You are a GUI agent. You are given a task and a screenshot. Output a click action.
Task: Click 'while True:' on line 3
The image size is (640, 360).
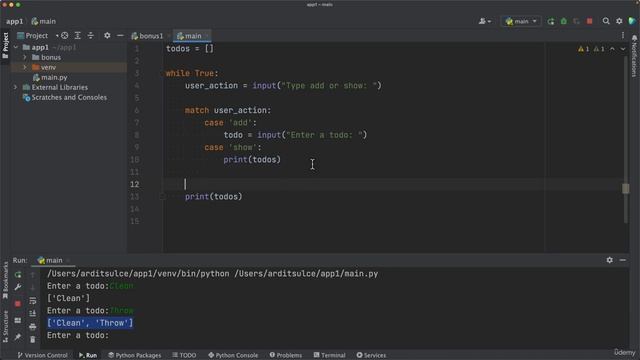pyautogui.click(x=192, y=73)
